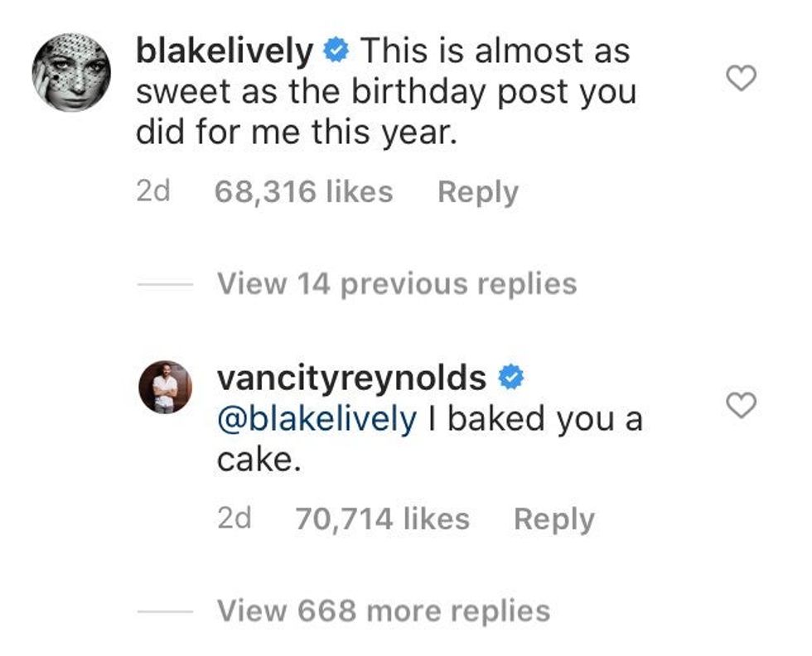The image size is (812, 656).
Task: Show who liked the 68,316 likes comment
Action: (303, 192)
